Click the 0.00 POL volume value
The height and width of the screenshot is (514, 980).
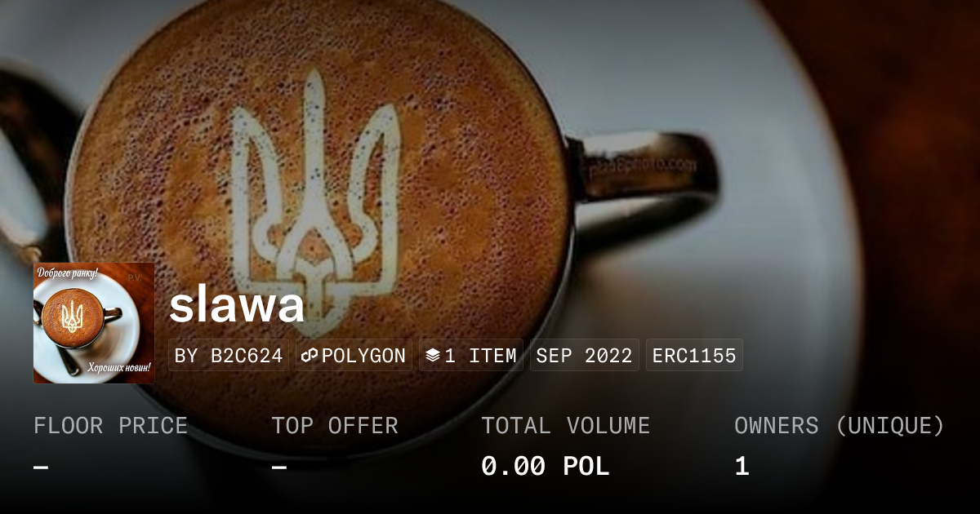546,467
